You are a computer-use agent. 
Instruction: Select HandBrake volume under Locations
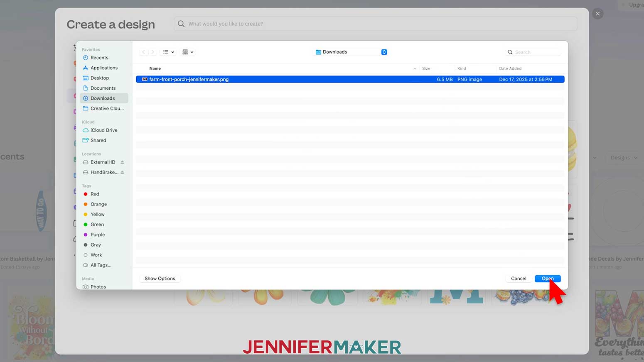coord(104,172)
